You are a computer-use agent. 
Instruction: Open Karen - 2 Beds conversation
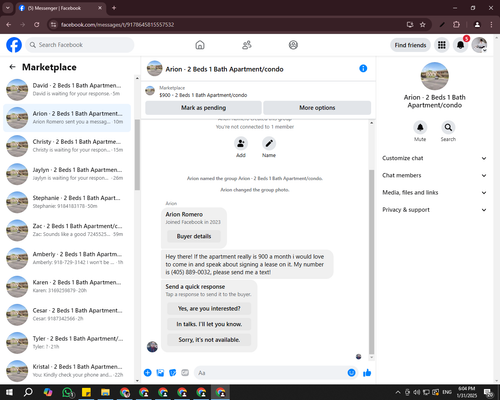(x=67, y=286)
